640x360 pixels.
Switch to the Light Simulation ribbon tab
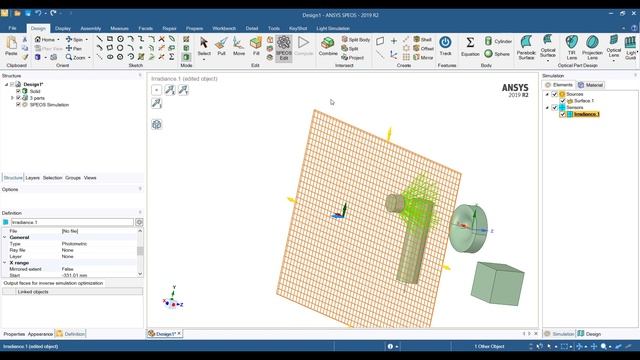click(x=333, y=28)
